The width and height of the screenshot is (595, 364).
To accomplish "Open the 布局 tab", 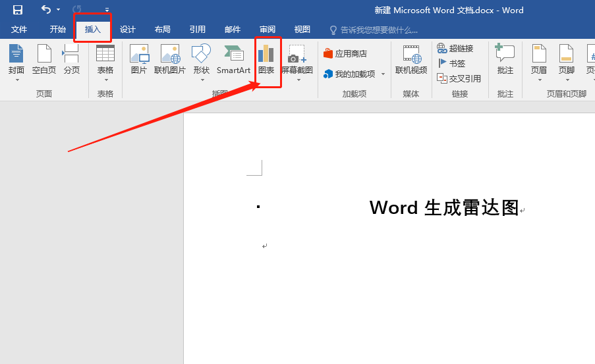I will [162, 30].
